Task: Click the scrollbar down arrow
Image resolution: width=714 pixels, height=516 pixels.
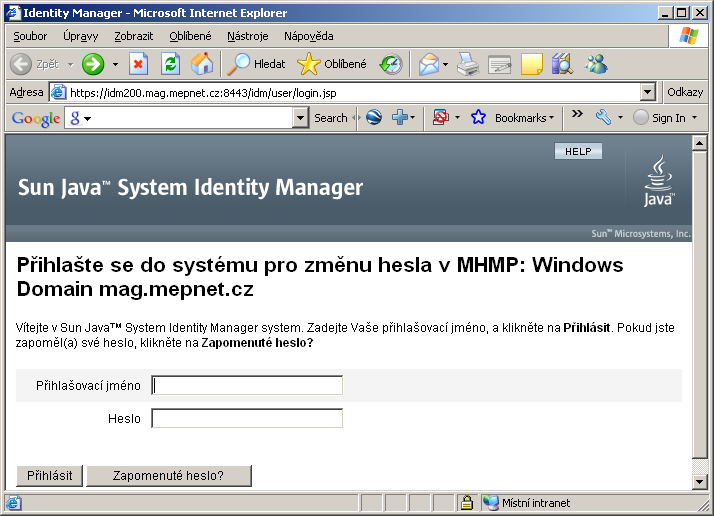Action: point(699,481)
